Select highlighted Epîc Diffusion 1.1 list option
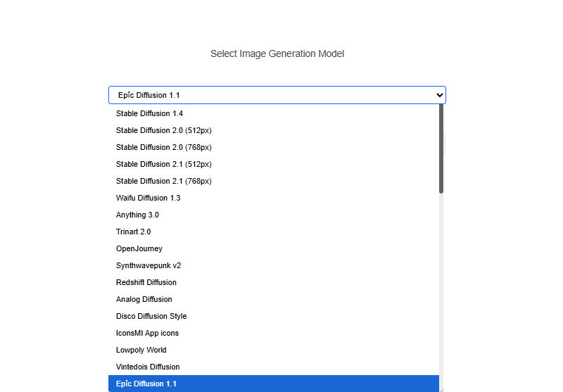Viewport: 563px width, 392px height. click(274, 384)
